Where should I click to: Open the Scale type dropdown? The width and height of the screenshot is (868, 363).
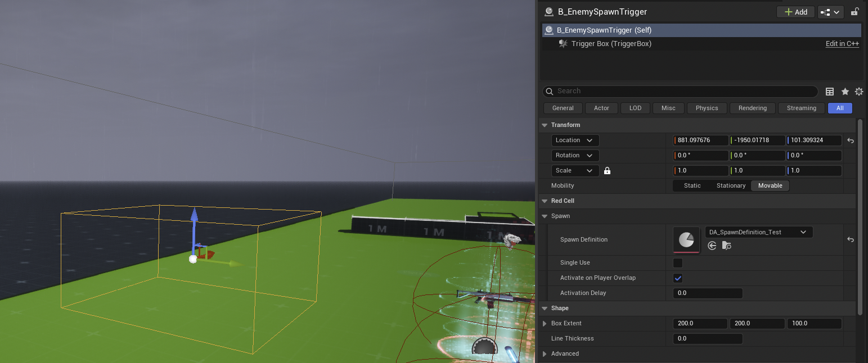pyautogui.click(x=575, y=170)
